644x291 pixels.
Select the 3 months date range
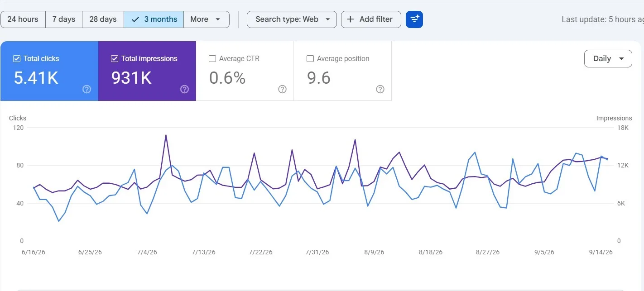(x=154, y=19)
